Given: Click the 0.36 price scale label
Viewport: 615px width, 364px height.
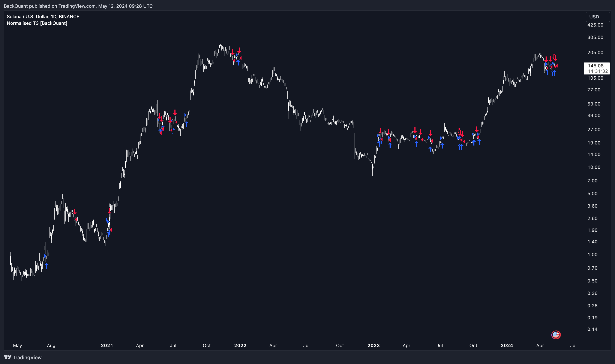Looking at the screenshot, I should [x=592, y=293].
